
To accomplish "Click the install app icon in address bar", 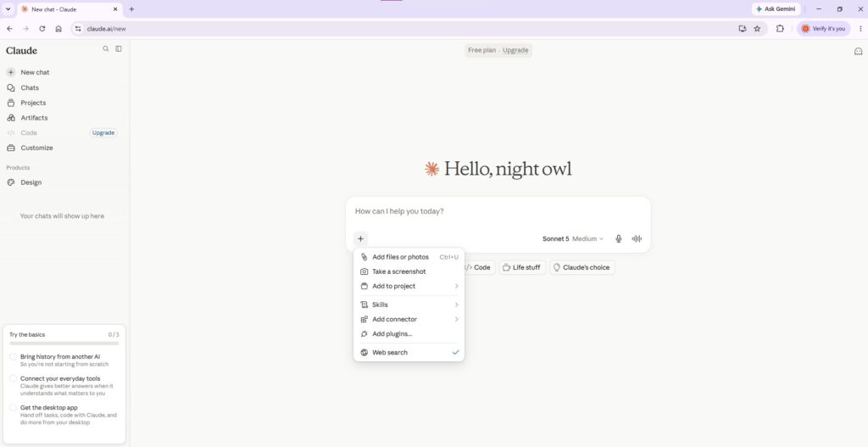I will point(743,29).
